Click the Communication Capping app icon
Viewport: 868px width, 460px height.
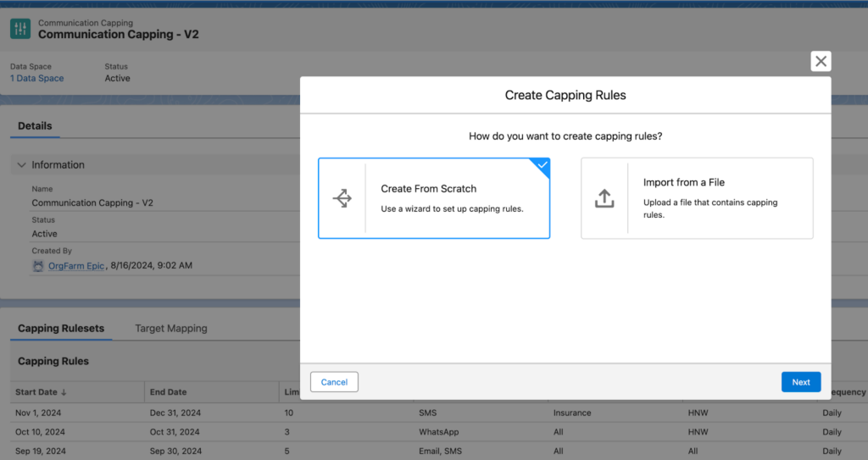point(19,30)
